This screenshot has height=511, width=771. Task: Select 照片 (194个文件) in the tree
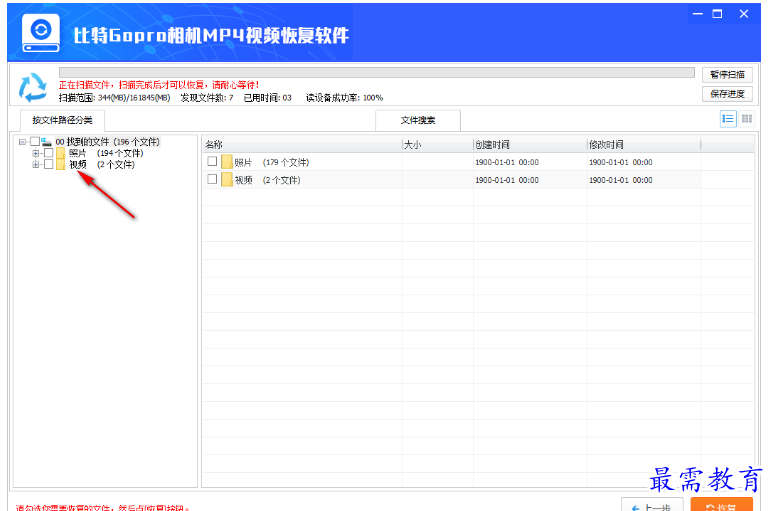[106, 153]
